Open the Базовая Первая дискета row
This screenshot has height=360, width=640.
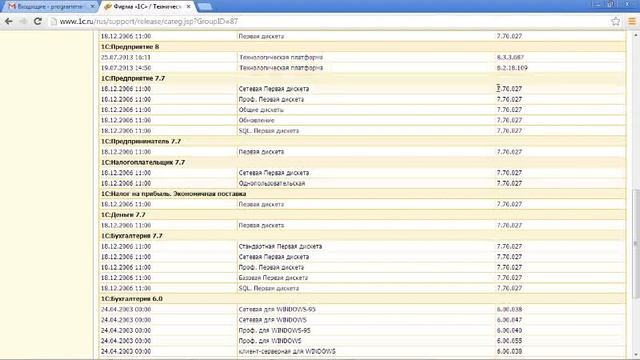click(273, 278)
